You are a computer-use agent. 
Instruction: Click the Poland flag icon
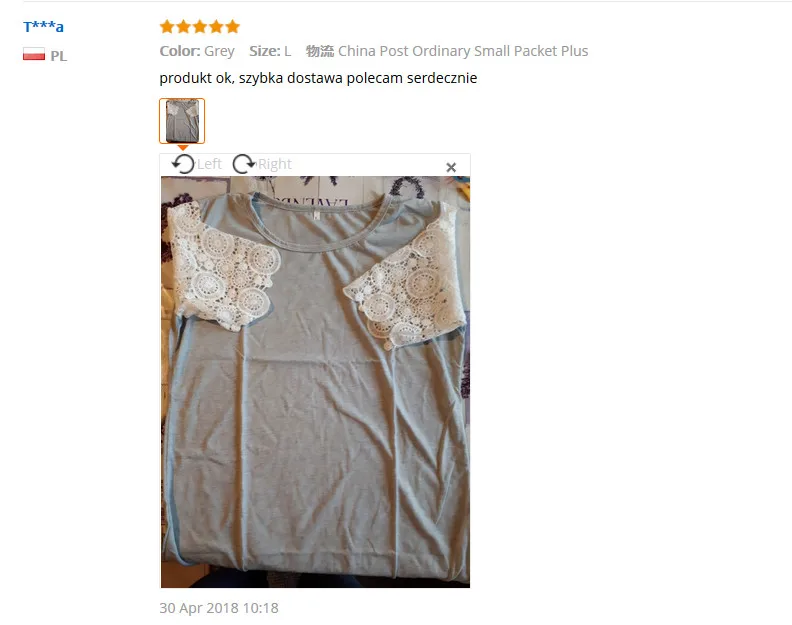tap(34, 54)
